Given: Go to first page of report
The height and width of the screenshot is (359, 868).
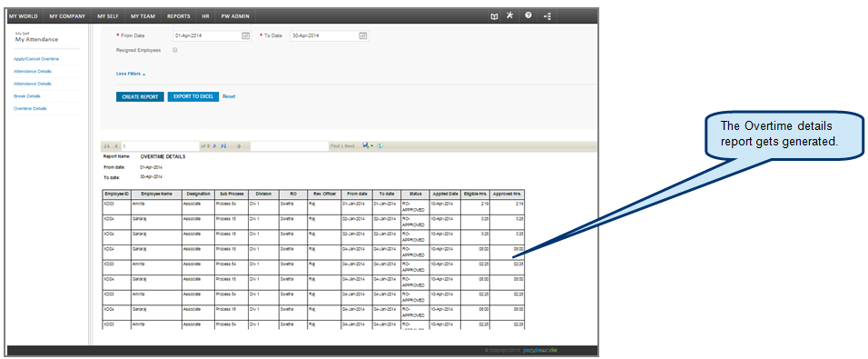Looking at the screenshot, I should point(107,145).
